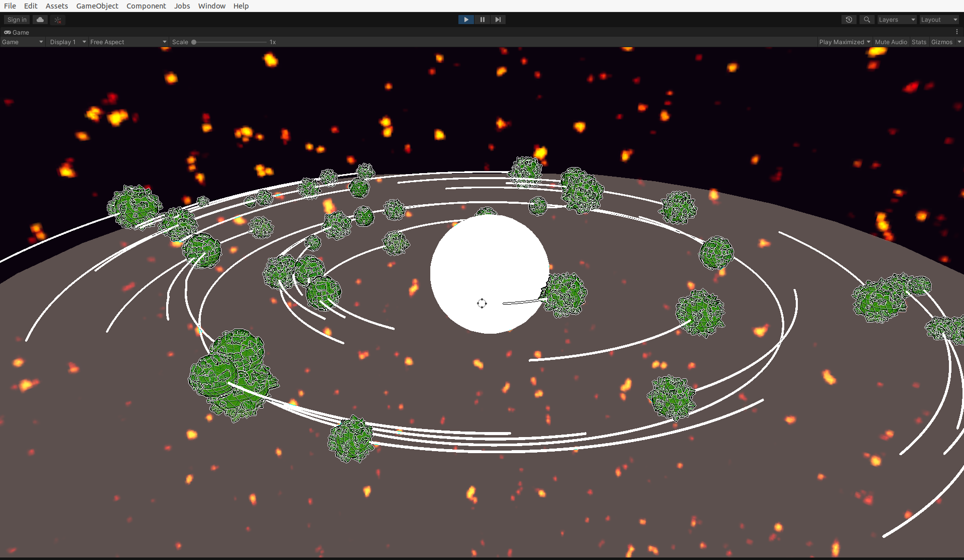Pause the game with Pause button
This screenshot has height=560, width=964.
tap(482, 20)
